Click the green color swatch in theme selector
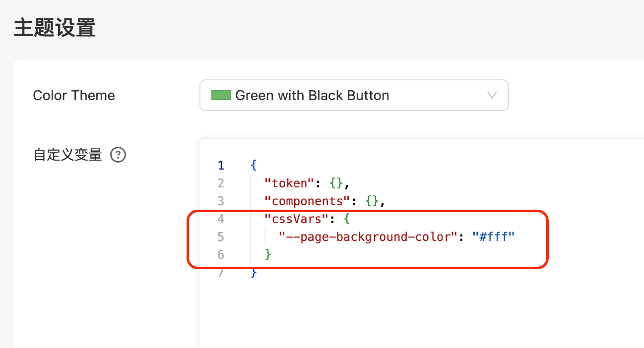 pos(221,95)
